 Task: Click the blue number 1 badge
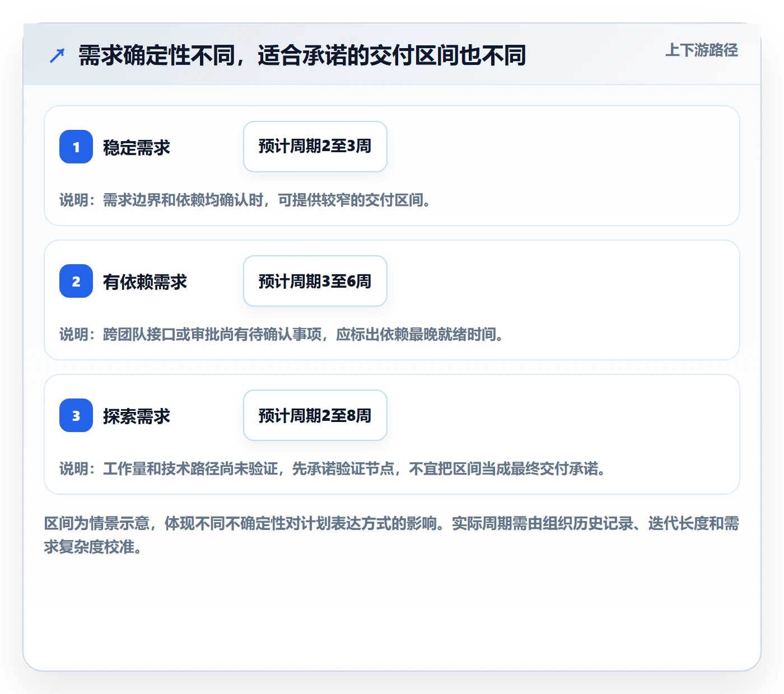tap(76, 147)
